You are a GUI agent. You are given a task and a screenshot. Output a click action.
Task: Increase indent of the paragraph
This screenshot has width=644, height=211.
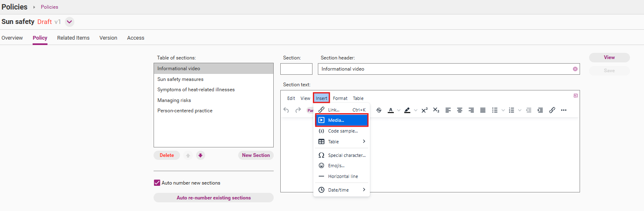pyautogui.click(x=540, y=110)
